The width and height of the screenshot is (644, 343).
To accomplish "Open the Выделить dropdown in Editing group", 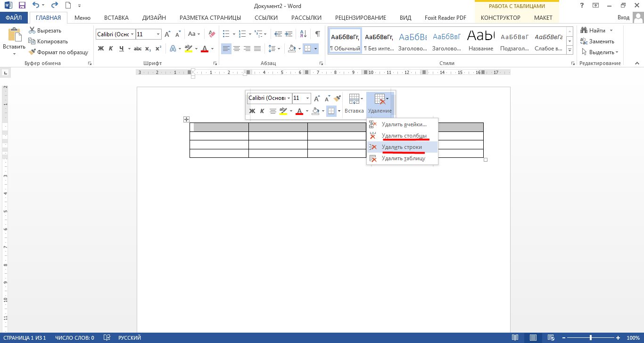I will point(600,52).
